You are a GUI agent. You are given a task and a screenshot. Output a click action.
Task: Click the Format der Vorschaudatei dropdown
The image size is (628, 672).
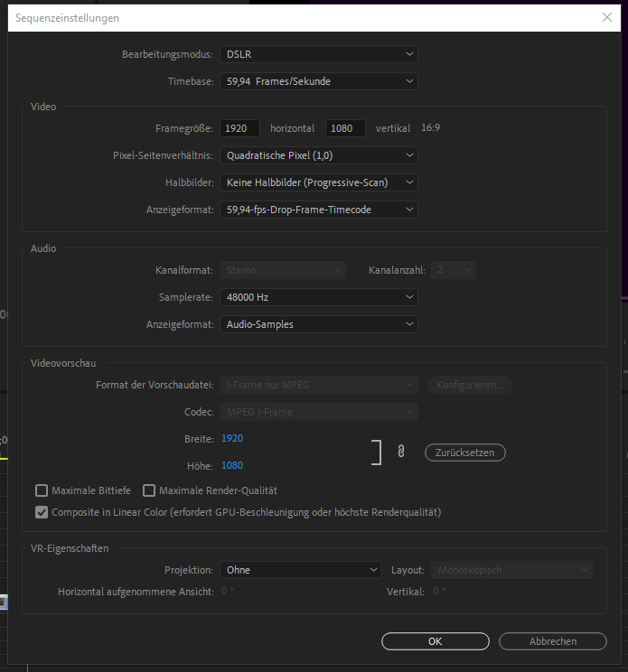tap(318, 385)
